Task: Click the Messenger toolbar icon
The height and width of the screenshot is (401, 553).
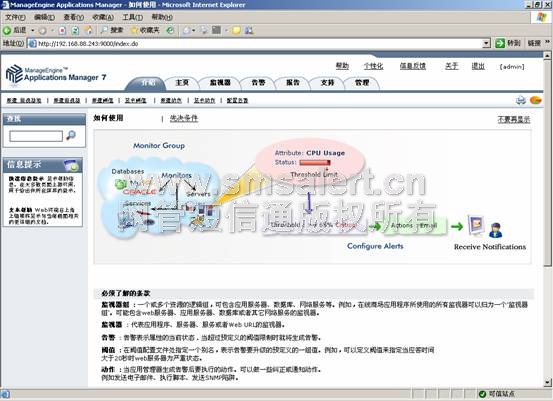Action: (249, 31)
